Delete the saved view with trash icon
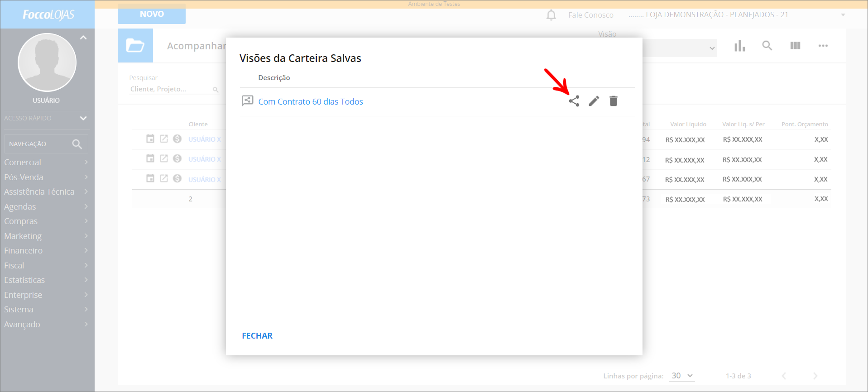 click(614, 101)
